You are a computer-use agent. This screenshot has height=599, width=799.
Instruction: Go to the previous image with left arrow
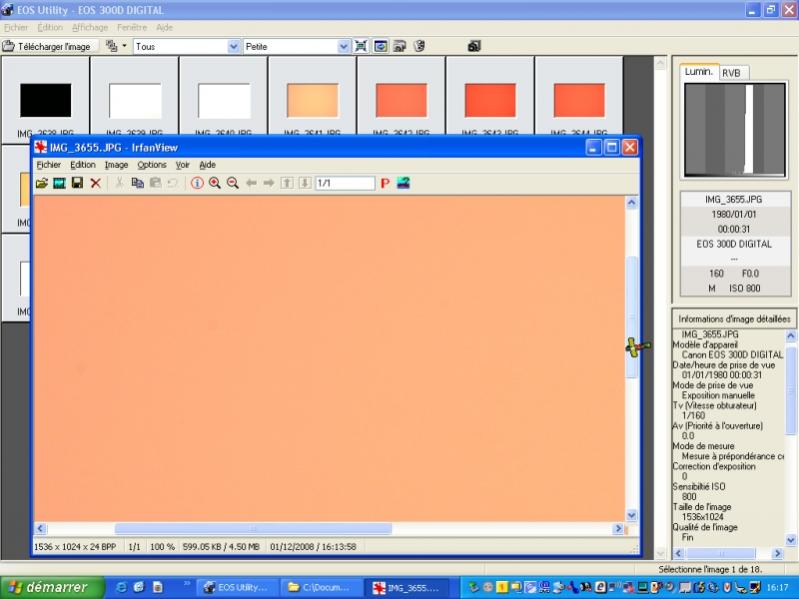coord(251,183)
